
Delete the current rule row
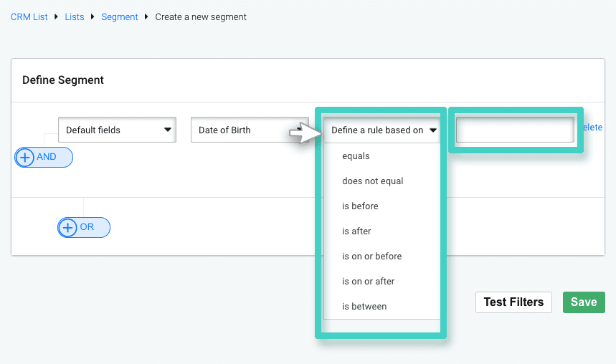[592, 128]
